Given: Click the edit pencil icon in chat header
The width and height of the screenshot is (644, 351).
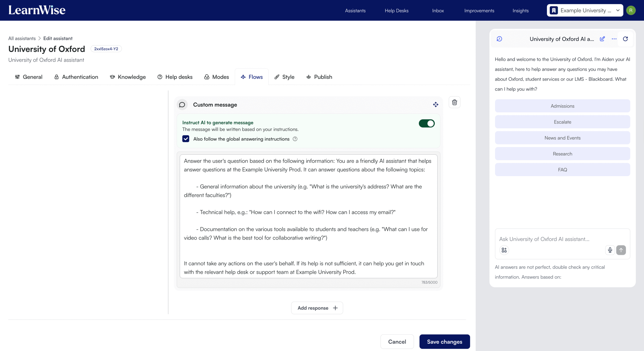Looking at the screenshot, I should point(602,39).
